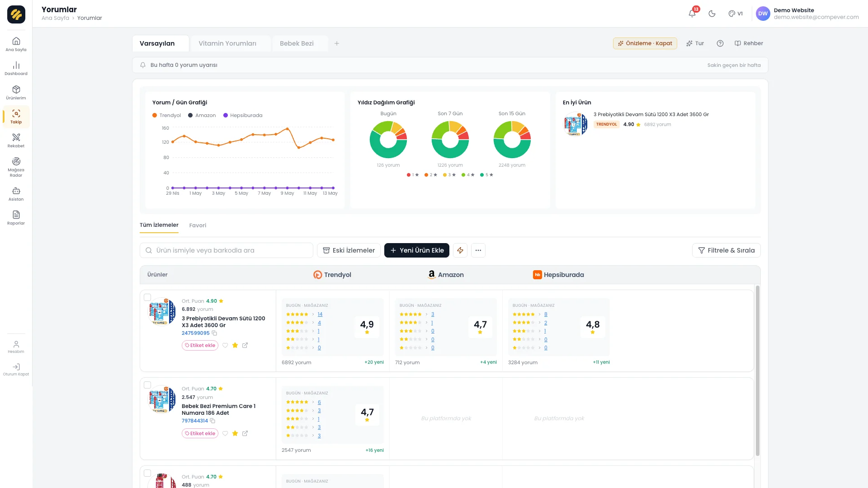Open Mağaza Radar in the sidebar

(16, 167)
